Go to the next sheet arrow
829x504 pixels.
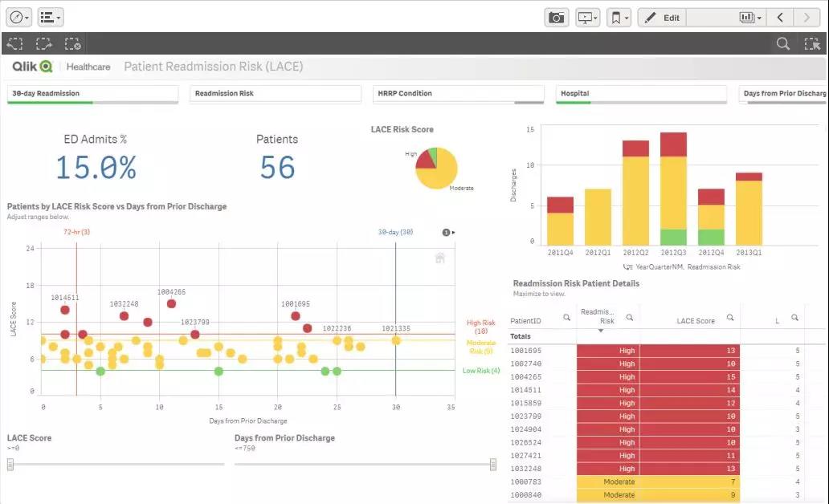tap(807, 17)
